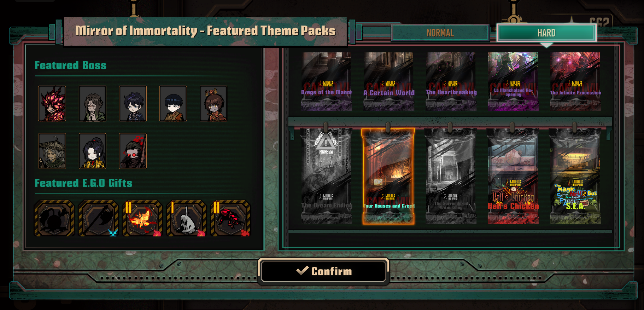Image resolution: width=644 pixels, height=310 pixels.
Task: Click the red-goggled masked boss portrait
Action: [133, 151]
